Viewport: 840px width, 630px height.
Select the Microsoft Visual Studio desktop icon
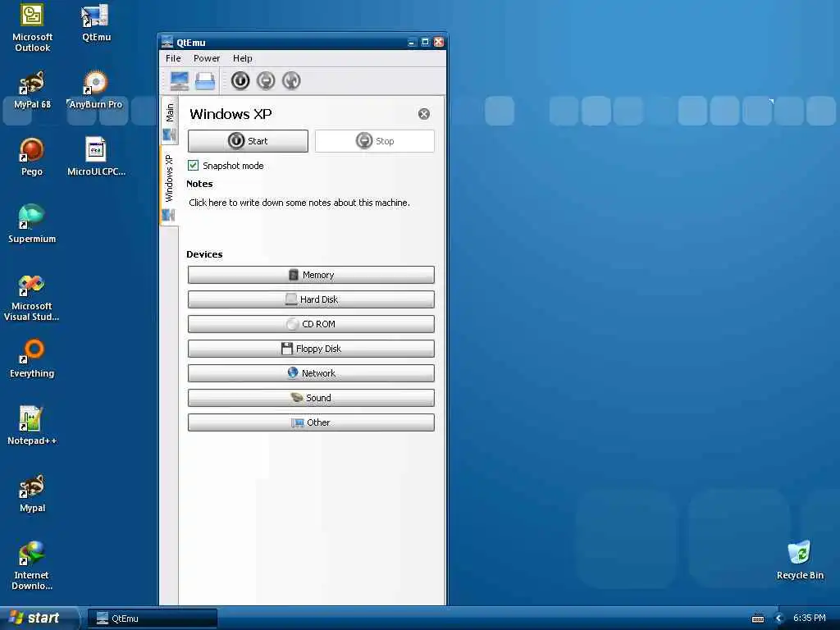coord(32,297)
